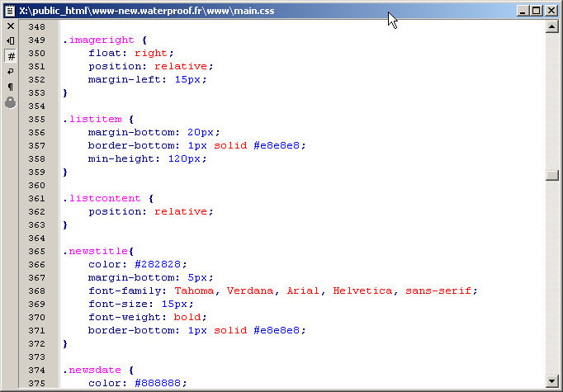Click the 'Arial' font value
The width and height of the screenshot is (563, 392).
click(x=303, y=290)
